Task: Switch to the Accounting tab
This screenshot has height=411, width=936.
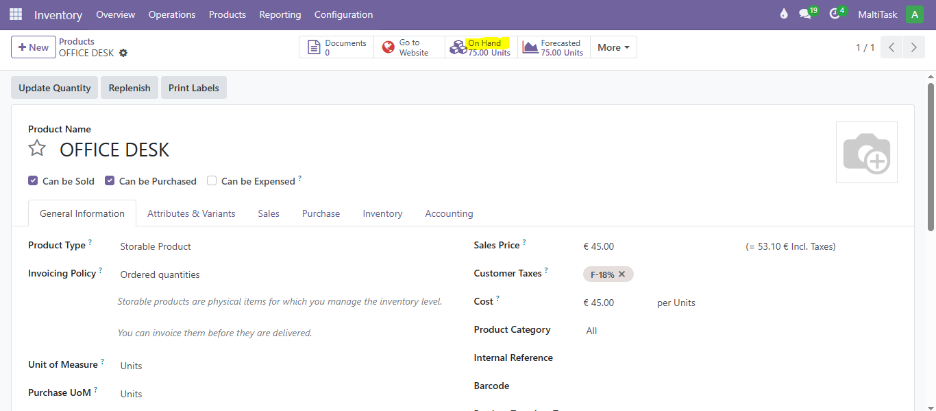Action: coord(449,214)
